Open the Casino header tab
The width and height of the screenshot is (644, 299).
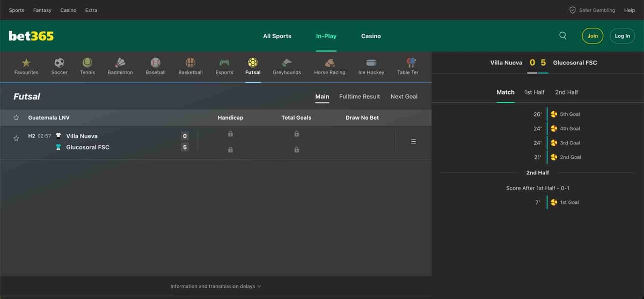tap(371, 36)
